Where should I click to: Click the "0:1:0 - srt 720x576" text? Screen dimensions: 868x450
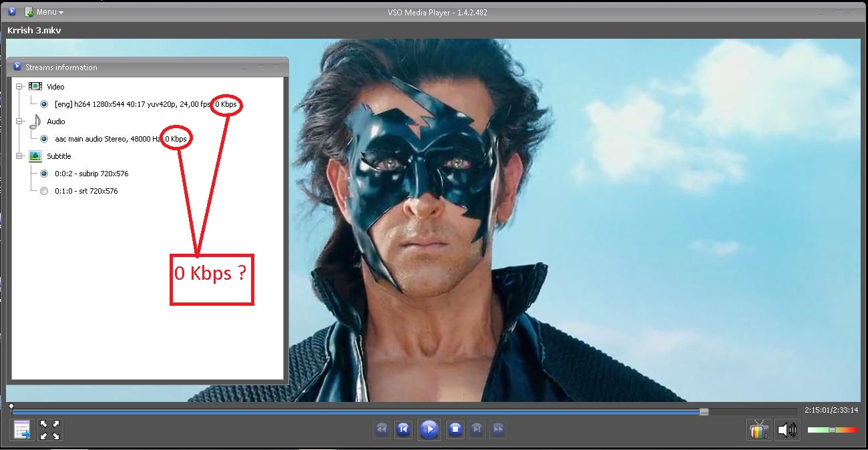(86, 191)
